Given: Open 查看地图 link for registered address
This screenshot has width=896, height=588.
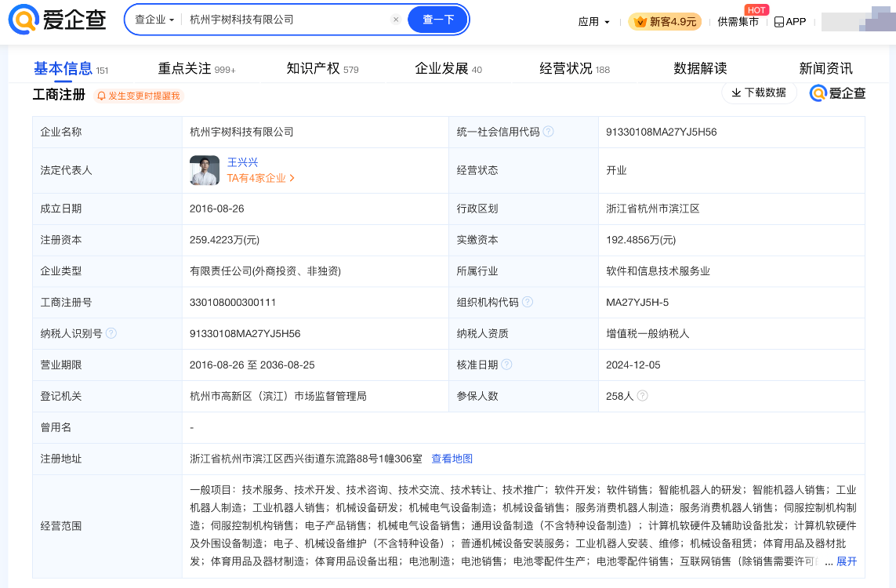Looking at the screenshot, I should 452,459.
